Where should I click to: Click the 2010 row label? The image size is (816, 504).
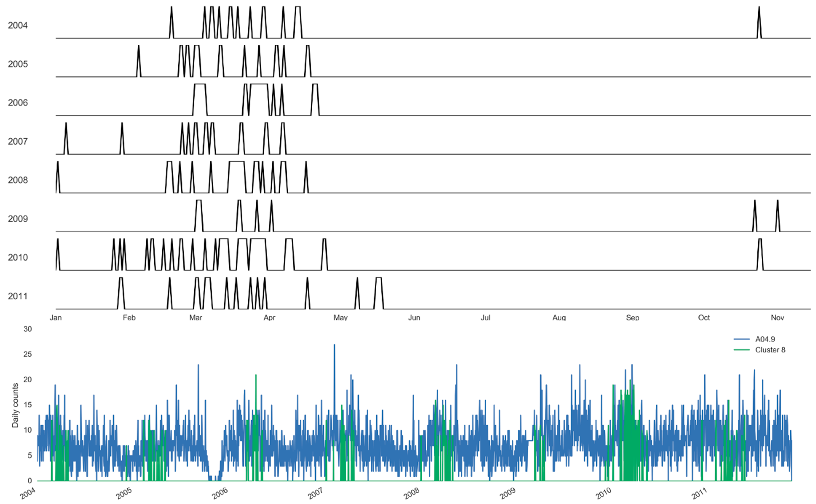point(18,257)
